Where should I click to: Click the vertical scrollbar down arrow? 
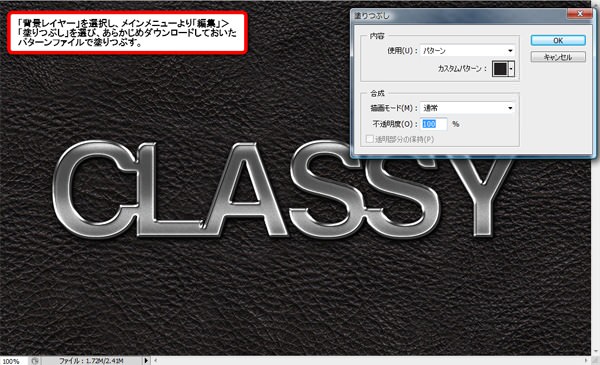coord(595,352)
